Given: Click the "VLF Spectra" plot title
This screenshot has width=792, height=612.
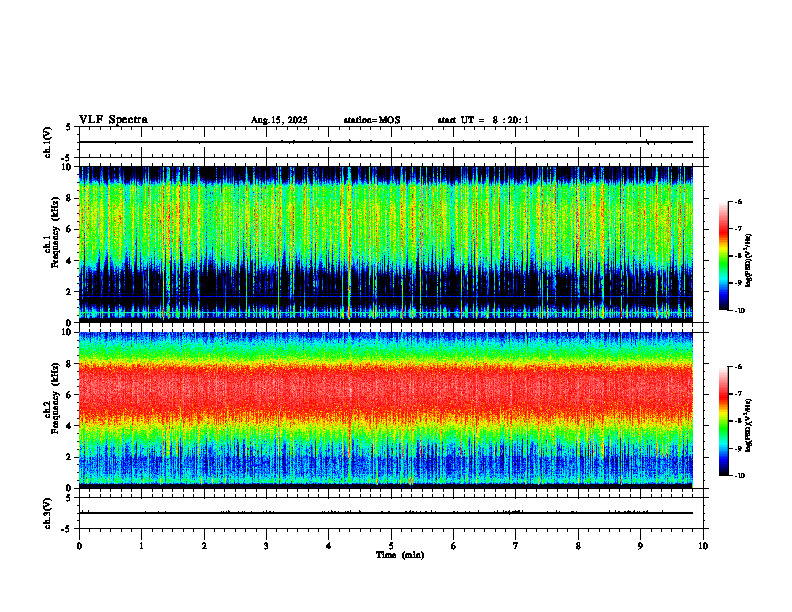Looking at the screenshot, I should point(113,120).
